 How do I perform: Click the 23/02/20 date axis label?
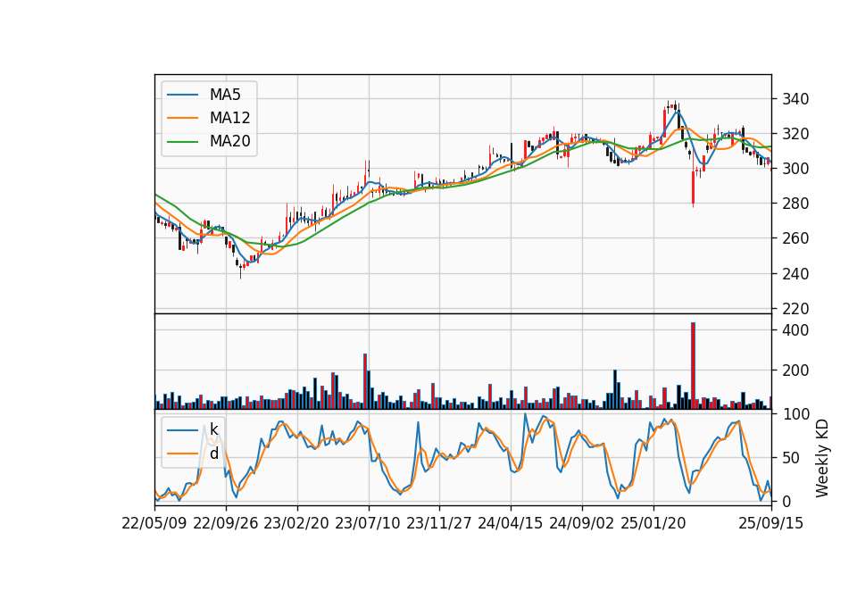click(296, 524)
